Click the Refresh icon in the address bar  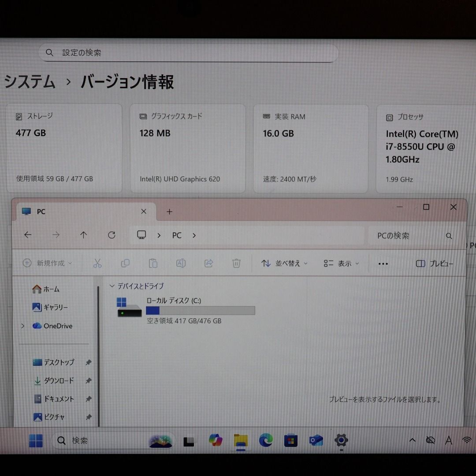pos(112,235)
